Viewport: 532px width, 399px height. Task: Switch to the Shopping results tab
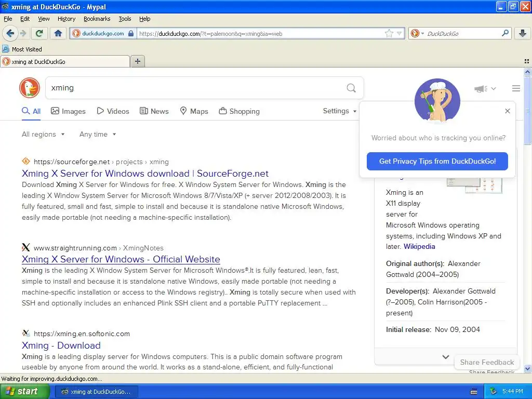click(x=239, y=111)
